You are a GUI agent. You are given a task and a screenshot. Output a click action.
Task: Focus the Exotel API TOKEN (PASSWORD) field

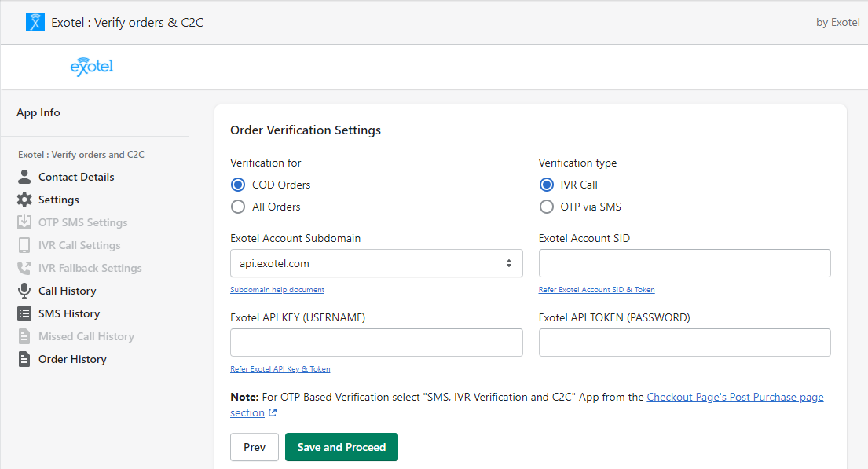click(x=685, y=343)
